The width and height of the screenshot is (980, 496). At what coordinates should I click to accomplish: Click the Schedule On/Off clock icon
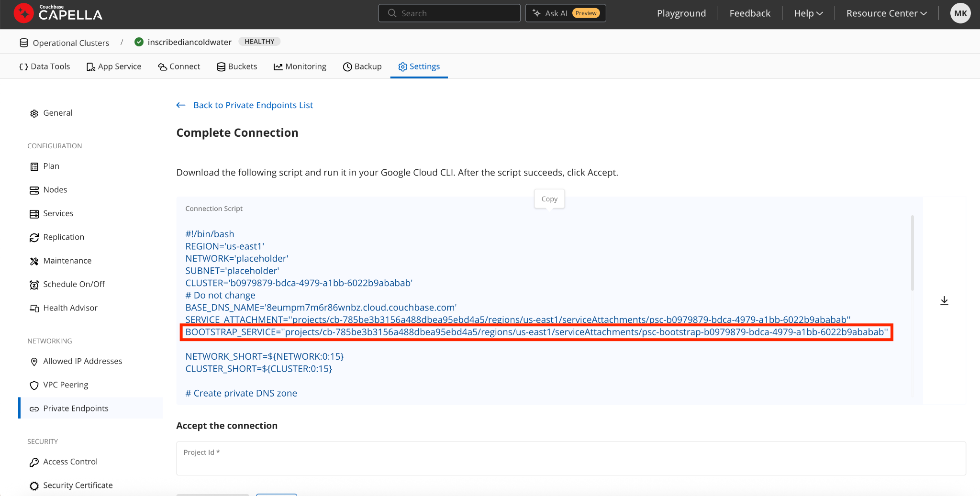coord(34,285)
